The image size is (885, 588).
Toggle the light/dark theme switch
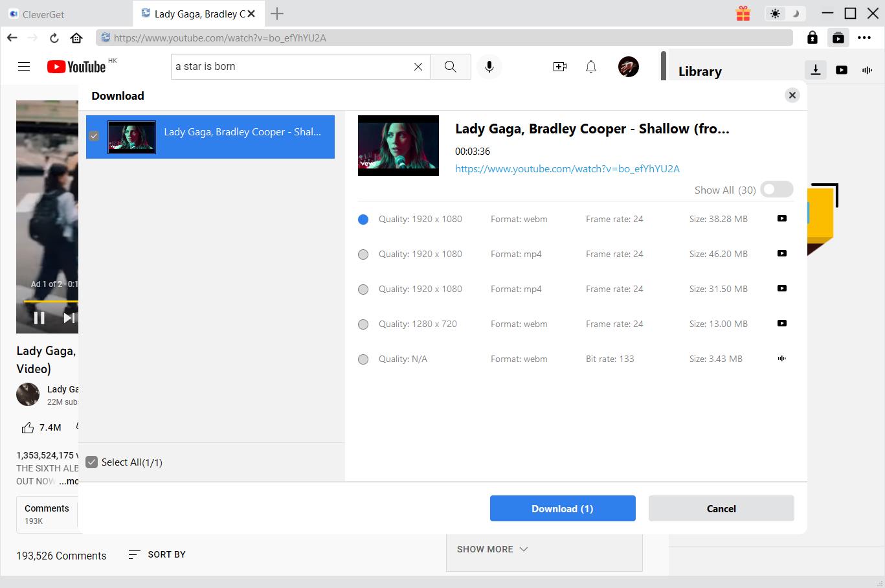[x=785, y=14]
